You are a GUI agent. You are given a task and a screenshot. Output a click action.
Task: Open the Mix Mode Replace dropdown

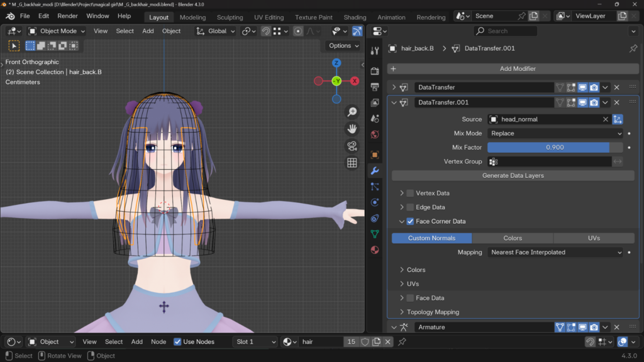555,133
